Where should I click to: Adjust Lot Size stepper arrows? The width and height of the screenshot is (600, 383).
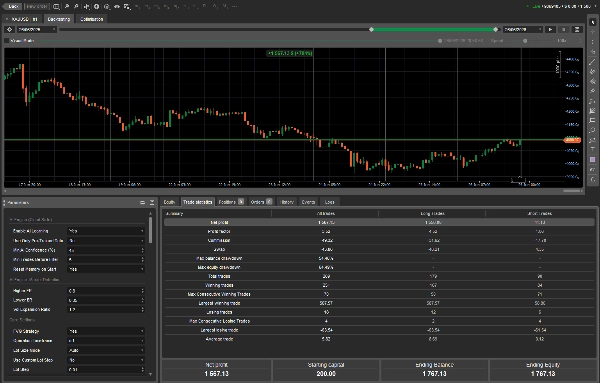coord(142,370)
